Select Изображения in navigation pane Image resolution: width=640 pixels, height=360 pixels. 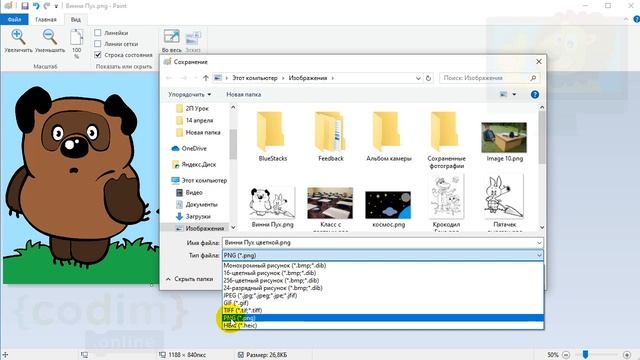point(204,228)
